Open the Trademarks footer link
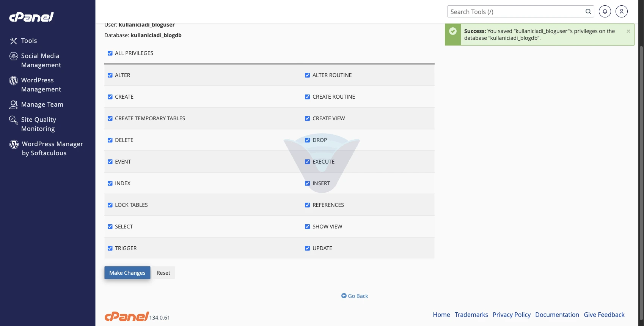This screenshot has height=326, width=644. coord(471,315)
